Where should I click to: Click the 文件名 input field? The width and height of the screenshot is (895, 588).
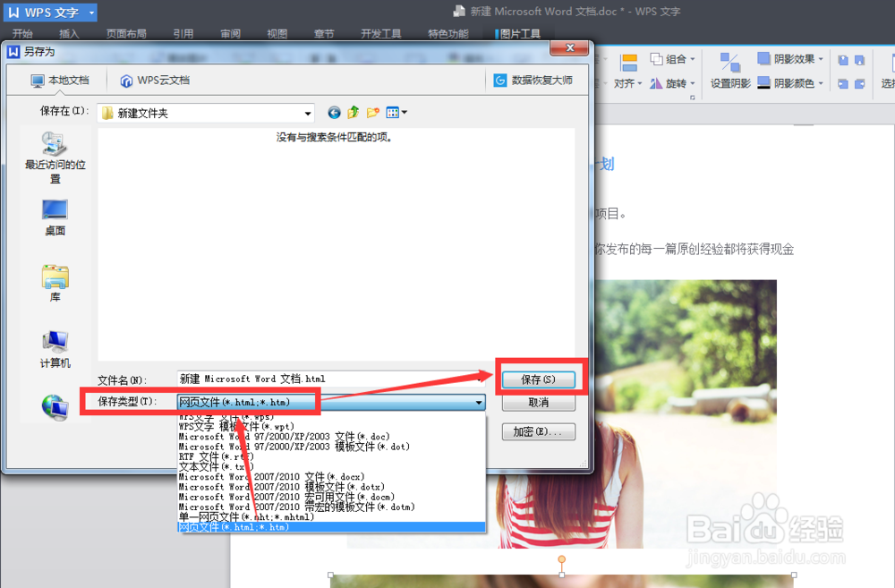point(330,379)
